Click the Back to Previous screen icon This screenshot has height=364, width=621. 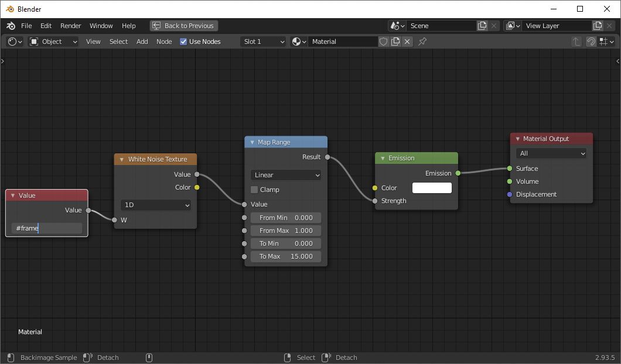tap(156, 26)
